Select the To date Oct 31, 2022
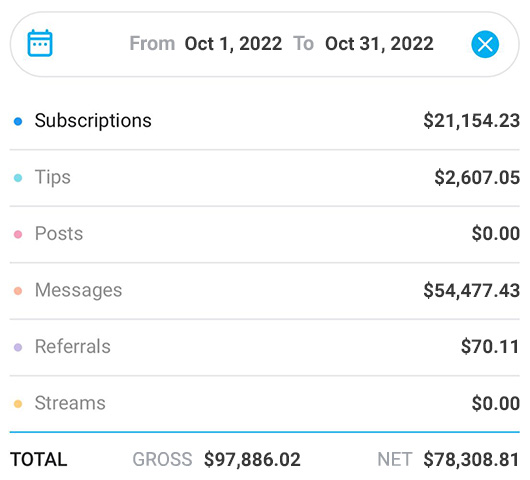 tap(379, 44)
